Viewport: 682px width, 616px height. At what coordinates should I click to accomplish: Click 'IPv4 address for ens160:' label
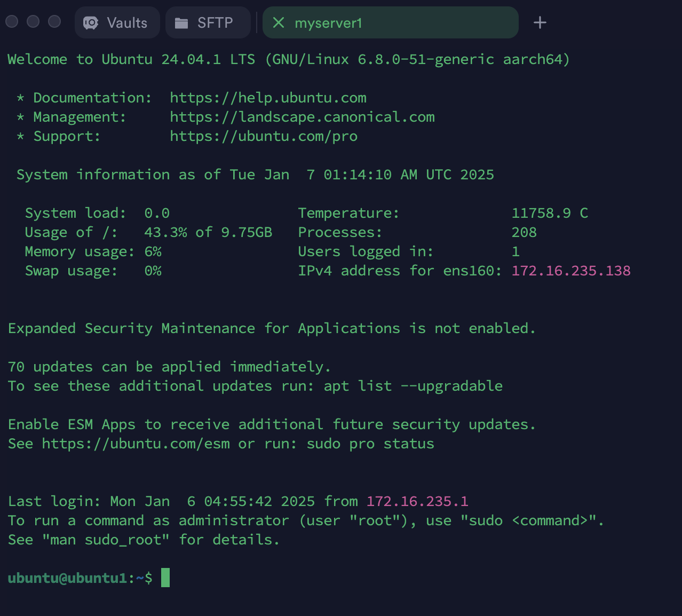(x=400, y=271)
